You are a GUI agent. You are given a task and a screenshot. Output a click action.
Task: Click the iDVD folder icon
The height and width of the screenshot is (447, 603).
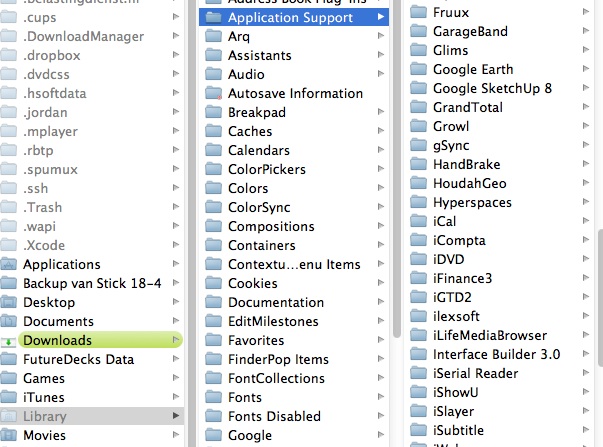point(418,259)
